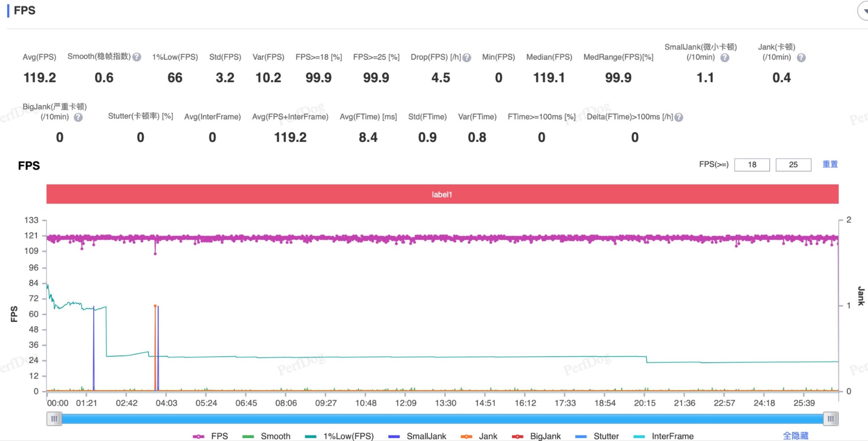The height and width of the screenshot is (441, 868).
Task: Click help icon beside BigJank (/10min)
Action: pyautogui.click(x=78, y=117)
